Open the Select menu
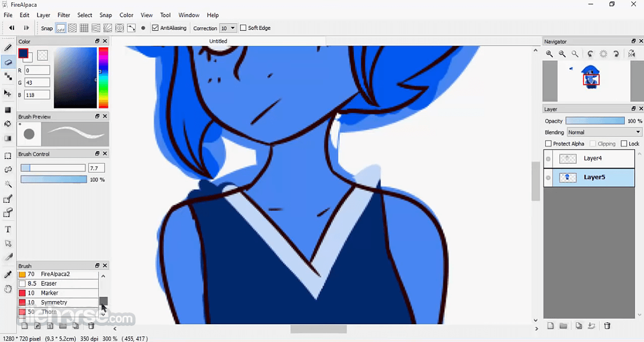This screenshot has height=342, width=644. [x=85, y=15]
